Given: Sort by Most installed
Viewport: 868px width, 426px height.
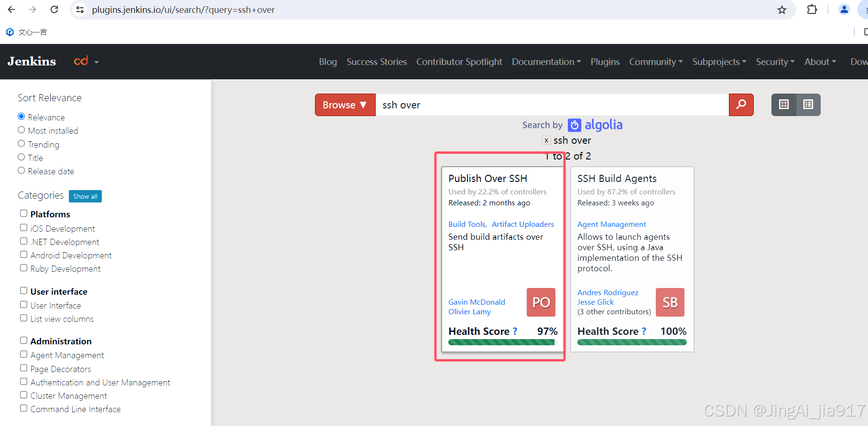Looking at the screenshot, I should [x=21, y=130].
